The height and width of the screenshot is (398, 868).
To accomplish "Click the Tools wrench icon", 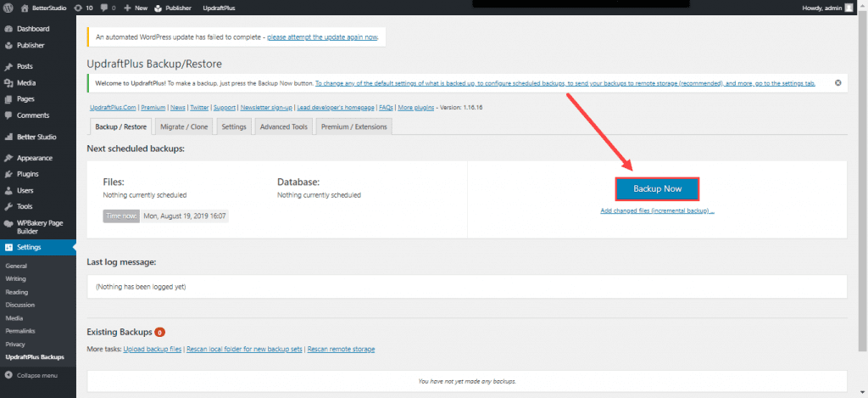I will [8, 206].
